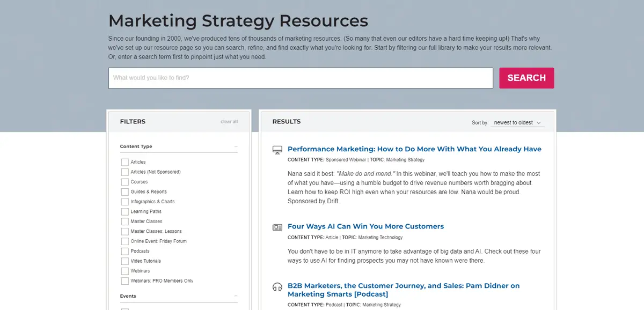This screenshot has width=644, height=310.
Task: Click the big data and AI description text
Action: point(414,256)
